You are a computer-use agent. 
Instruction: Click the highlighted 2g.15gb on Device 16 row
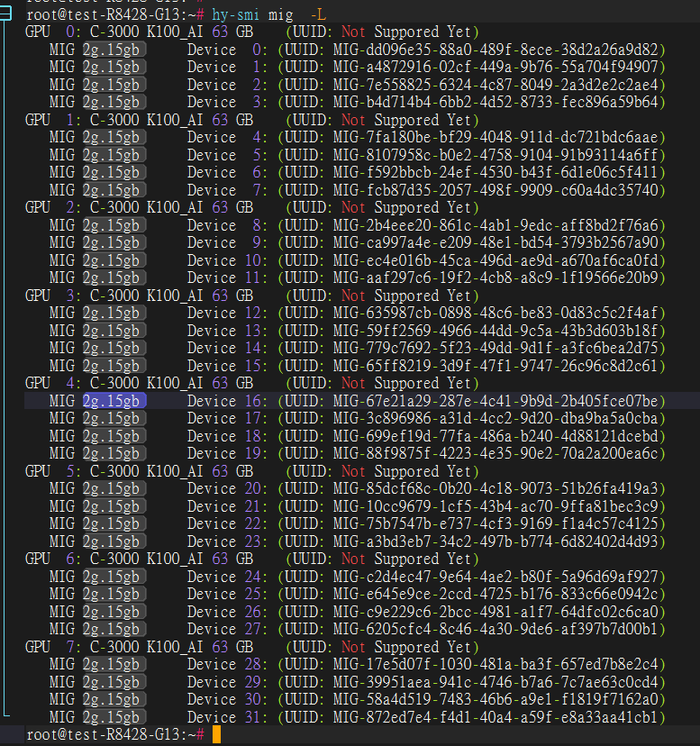pos(114,401)
